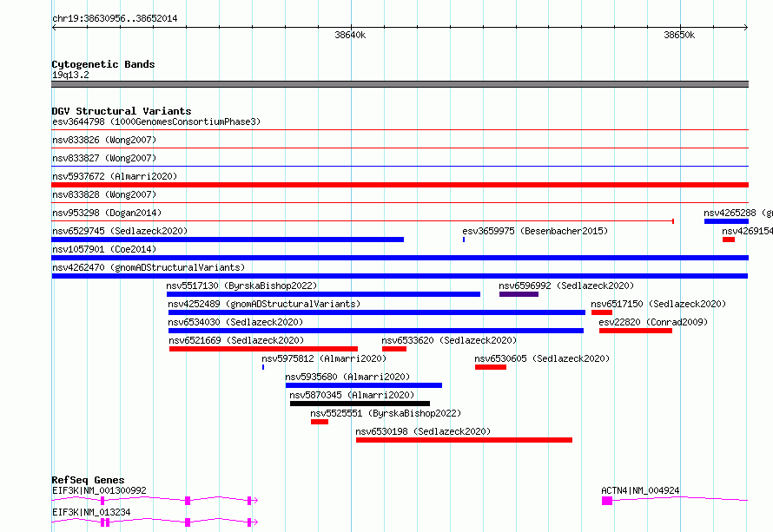
Task: Select the ACTN4|NM_004924 exon box
Action: click(607, 501)
